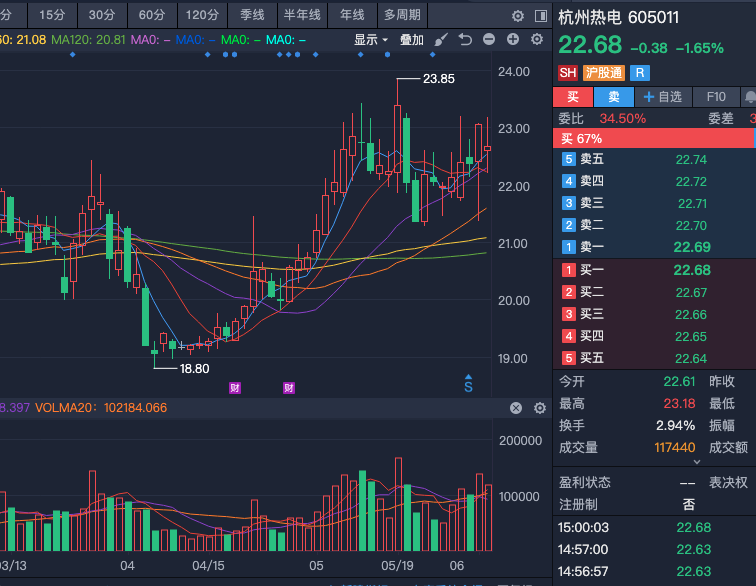Viewport: 756px width, 586px height.
Task: Add stock to 自选 watchlist
Action: pyautogui.click(x=663, y=97)
